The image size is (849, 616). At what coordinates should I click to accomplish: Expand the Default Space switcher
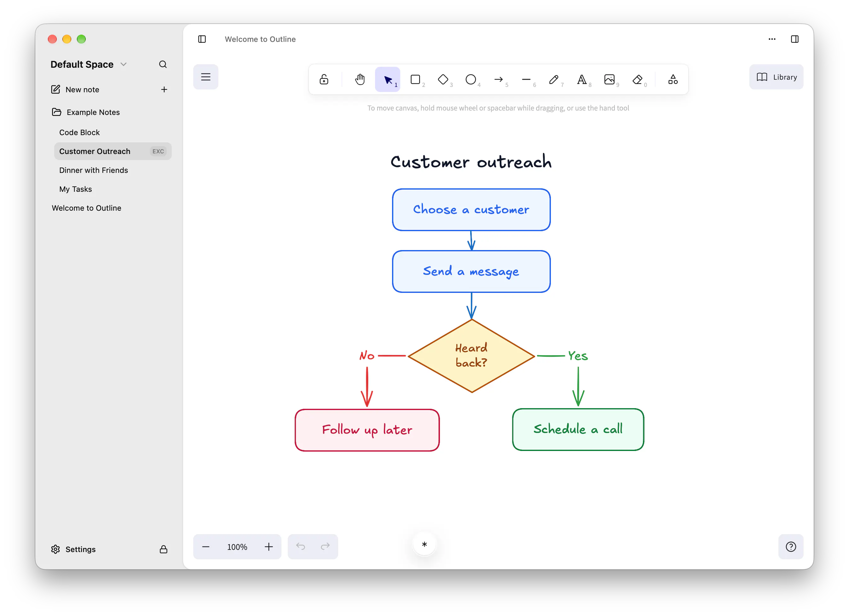coord(89,64)
